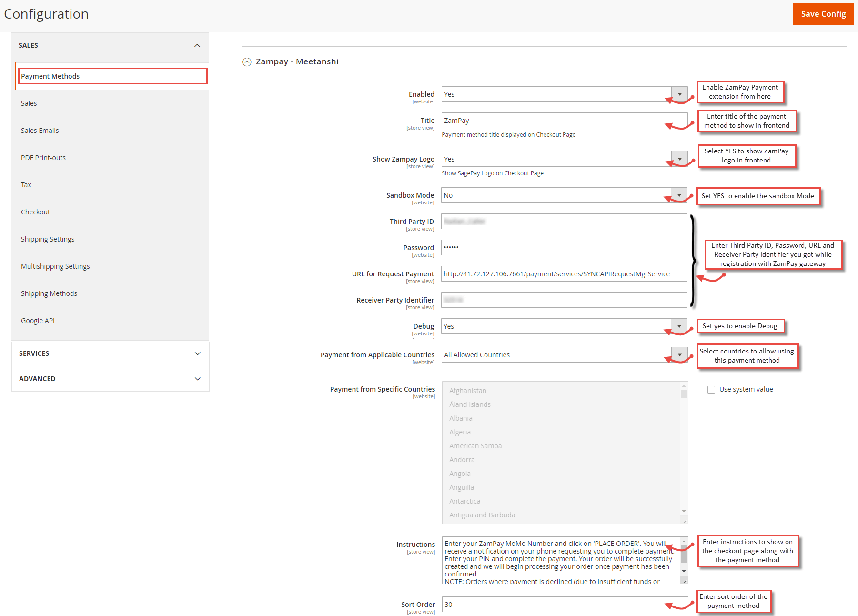Click the Receiver Party Identifier field
This screenshot has height=616, width=858.
(x=564, y=300)
